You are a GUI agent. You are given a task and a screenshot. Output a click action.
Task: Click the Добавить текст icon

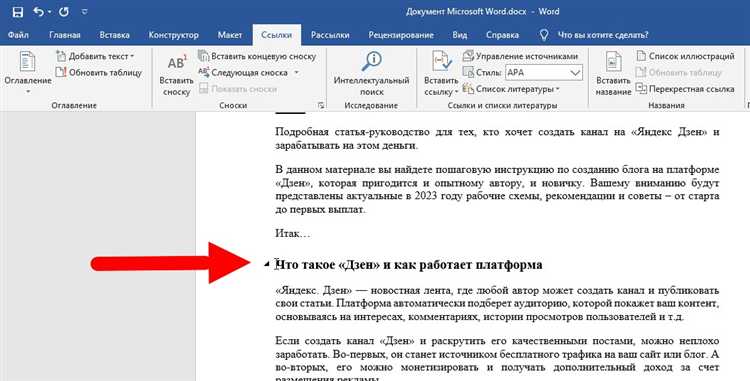point(61,56)
